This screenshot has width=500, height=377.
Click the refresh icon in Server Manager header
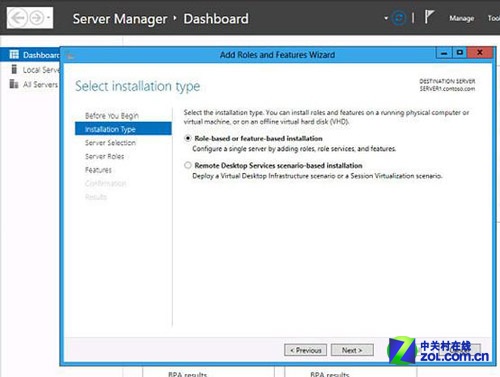point(399,18)
